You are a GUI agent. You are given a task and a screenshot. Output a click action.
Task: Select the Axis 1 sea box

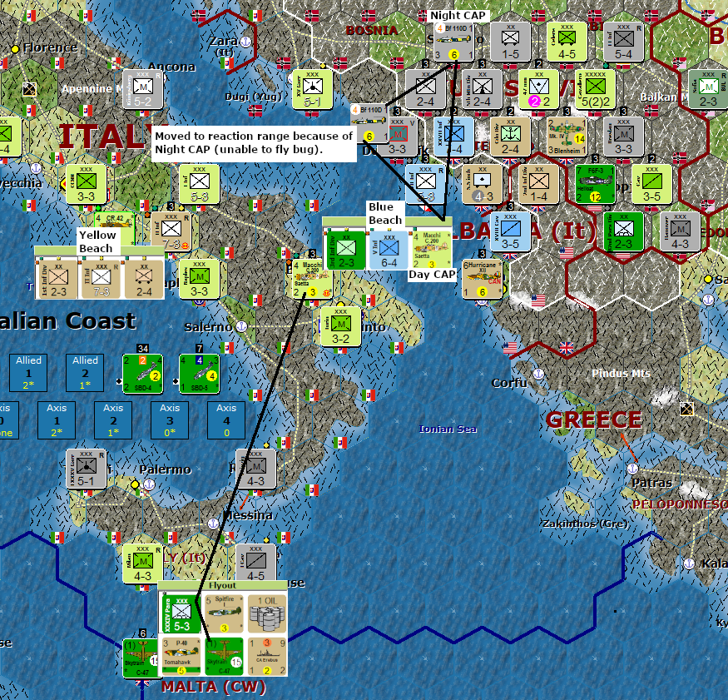pyautogui.click(x=57, y=420)
